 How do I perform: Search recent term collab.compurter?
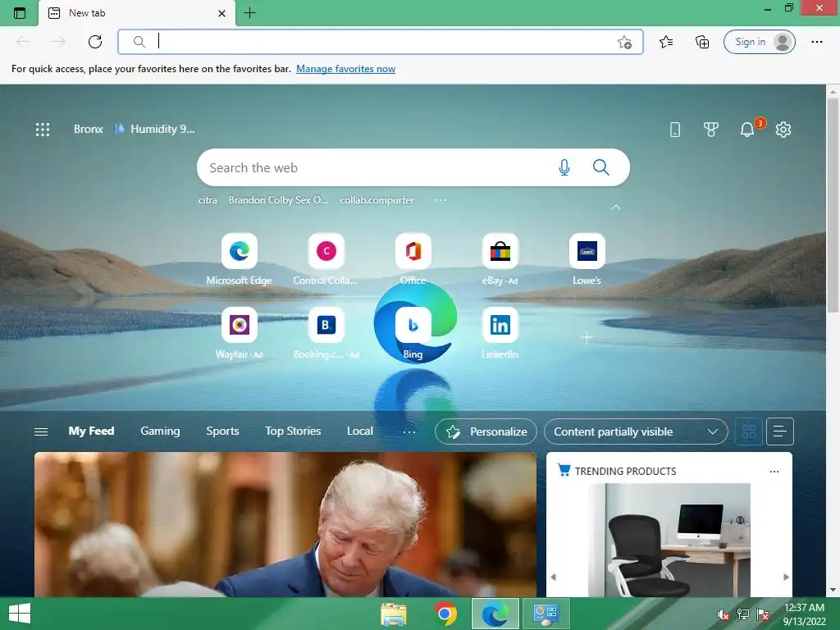(x=377, y=200)
